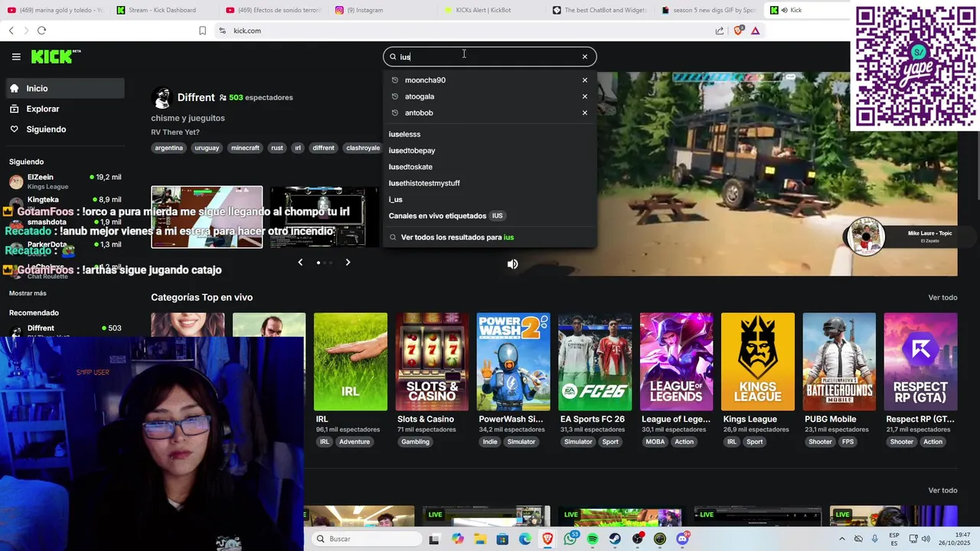This screenshot has width=980, height=551.
Task: Open PUBG Mobile category card
Action: coord(839,362)
